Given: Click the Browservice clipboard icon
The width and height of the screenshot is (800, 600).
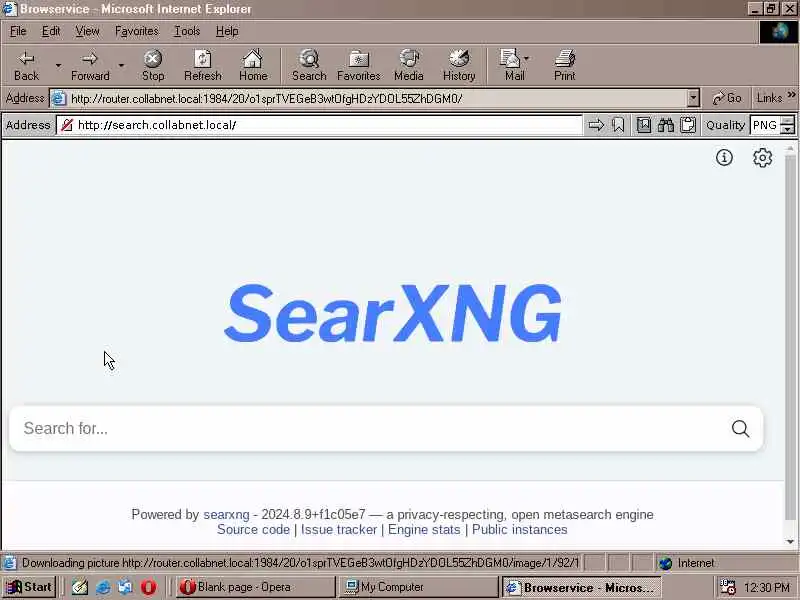Looking at the screenshot, I should [688, 125].
